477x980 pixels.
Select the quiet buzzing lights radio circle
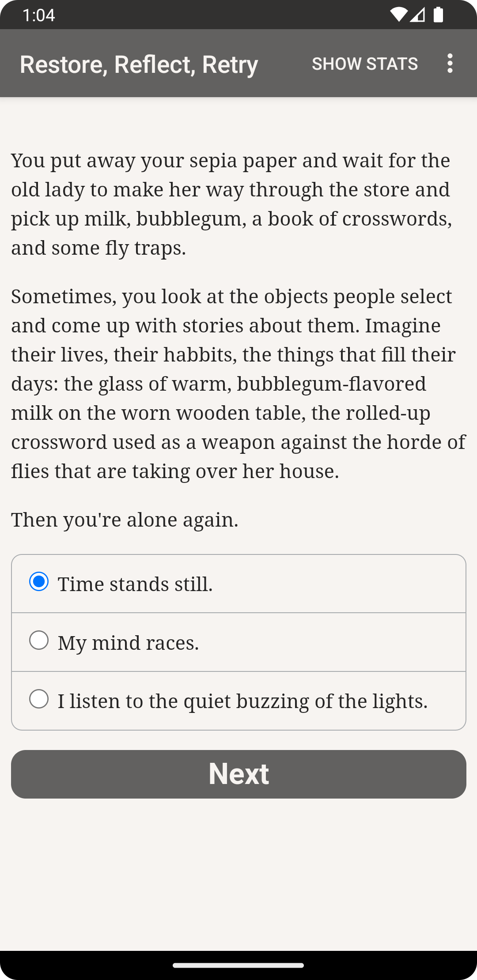pyautogui.click(x=39, y=699)
